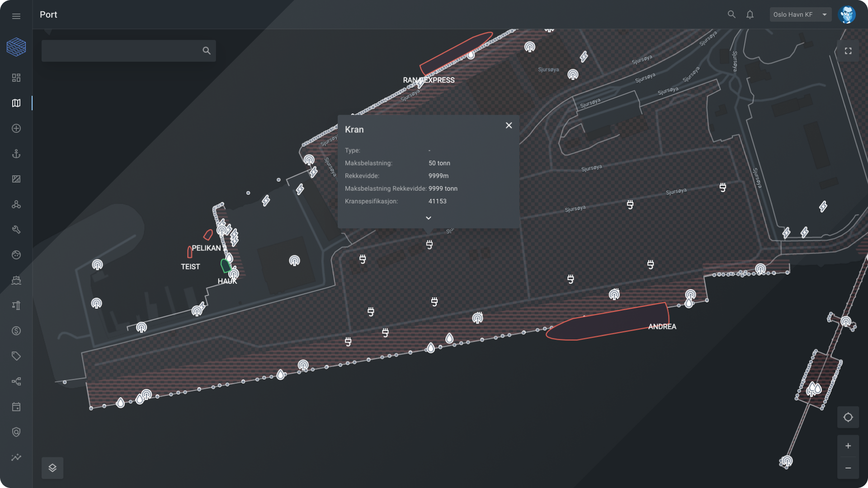Screen dimensions: 868x488
Task: Select the Port page title tab
Action: pos(48,14)
